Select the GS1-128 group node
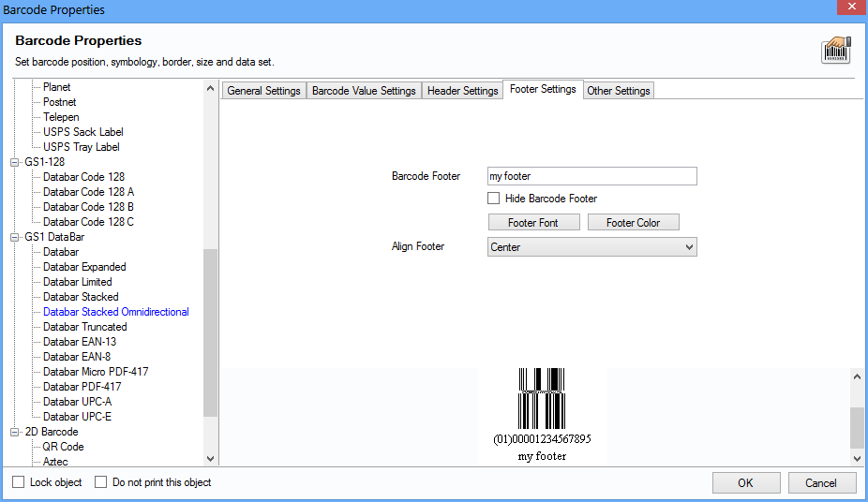This screenshot has width=868, height=502. (45, 162)
